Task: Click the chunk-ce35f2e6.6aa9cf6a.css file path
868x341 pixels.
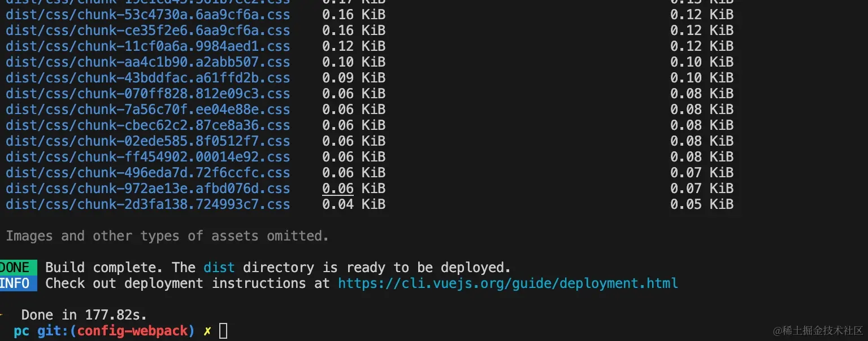Action: click(x=147, y=30)
